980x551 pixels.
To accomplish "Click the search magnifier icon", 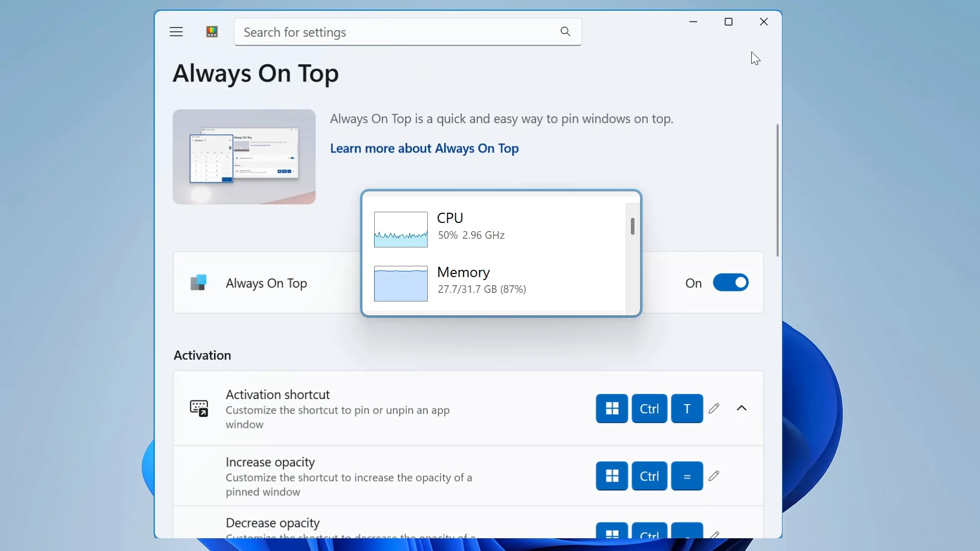I will click(x=565, y=32).
